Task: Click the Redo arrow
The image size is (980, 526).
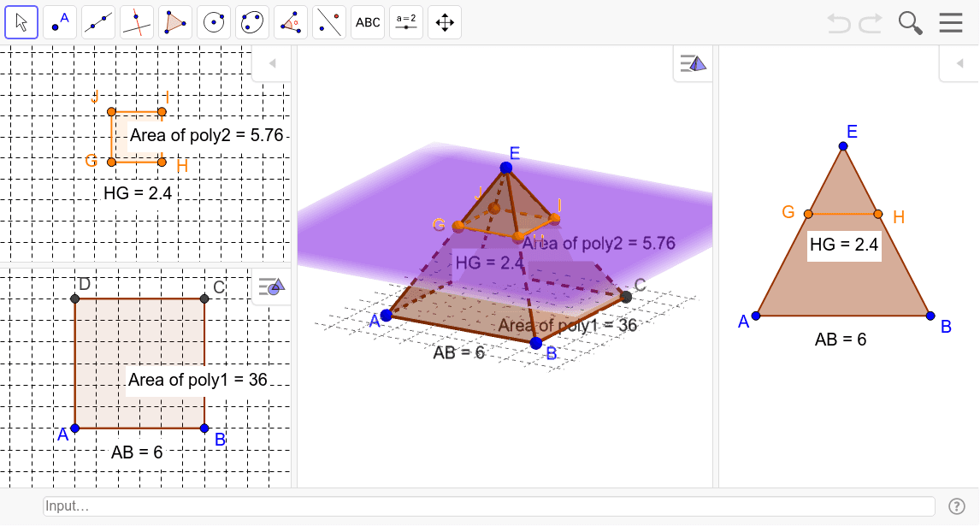Action: point(871,23)
